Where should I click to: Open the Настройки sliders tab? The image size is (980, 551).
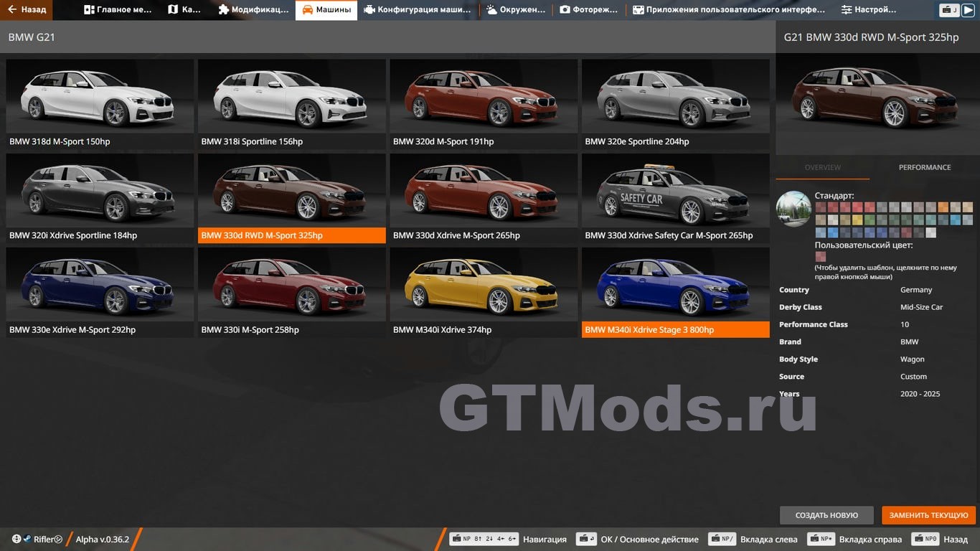[x=869, y=10]
